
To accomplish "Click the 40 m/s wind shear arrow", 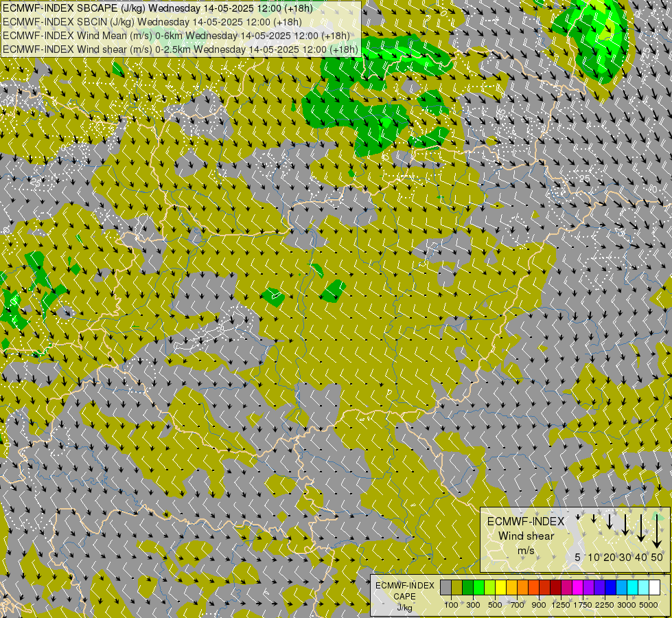I will click(x=641, y=528).
